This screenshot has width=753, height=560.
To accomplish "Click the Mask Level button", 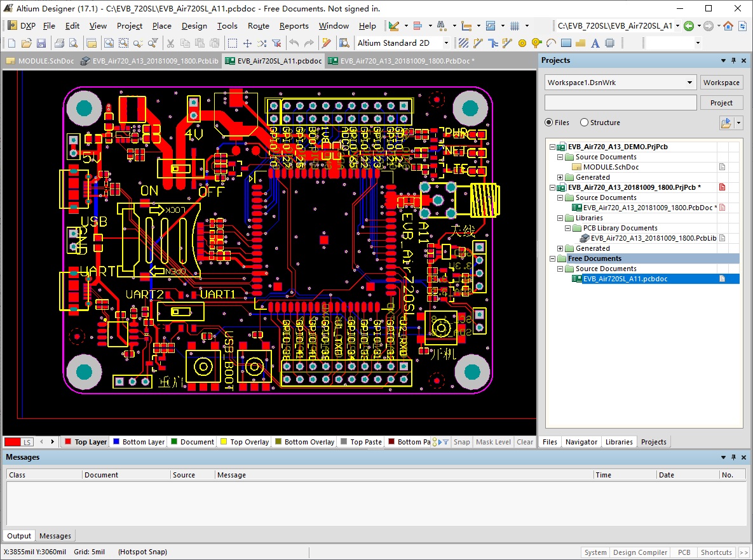I will click(x=493, y=442).
